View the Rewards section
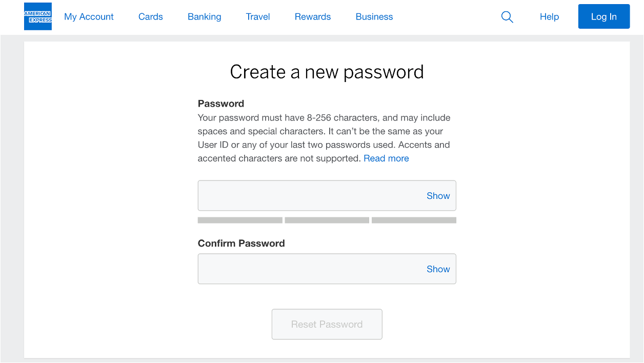Viewport: 644px width, 363px height. (x=312, y=16)
